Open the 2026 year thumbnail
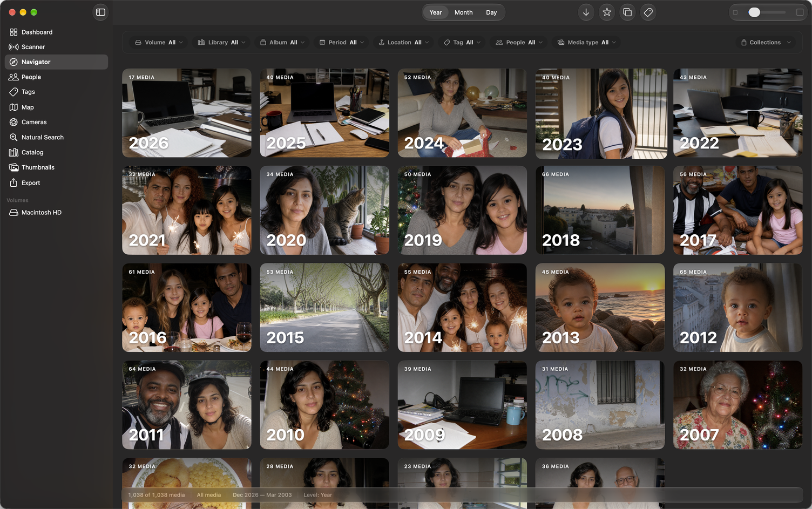The width and height of the screenshot is (812, 509). pyautogui.click(x=187, y=113)
